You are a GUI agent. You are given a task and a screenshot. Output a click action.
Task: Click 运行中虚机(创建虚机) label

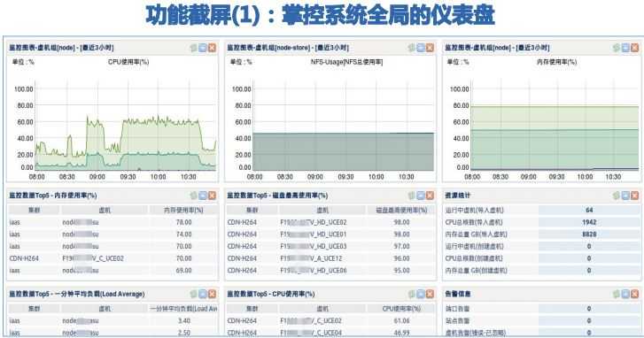(x=475, y=246)
